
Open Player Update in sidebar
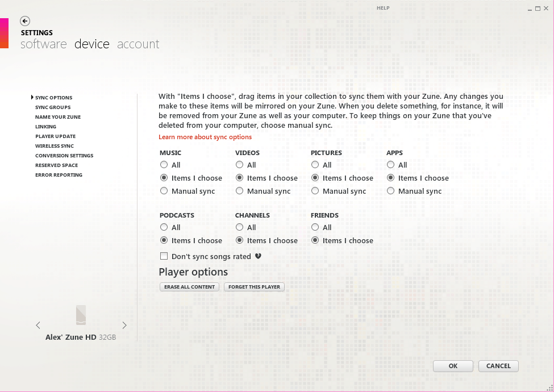(x=56, y=136)
